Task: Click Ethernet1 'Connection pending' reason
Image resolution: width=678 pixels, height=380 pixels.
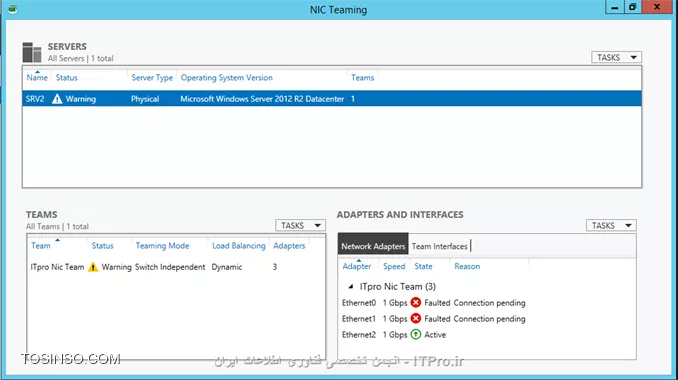Action: [489, 319]
